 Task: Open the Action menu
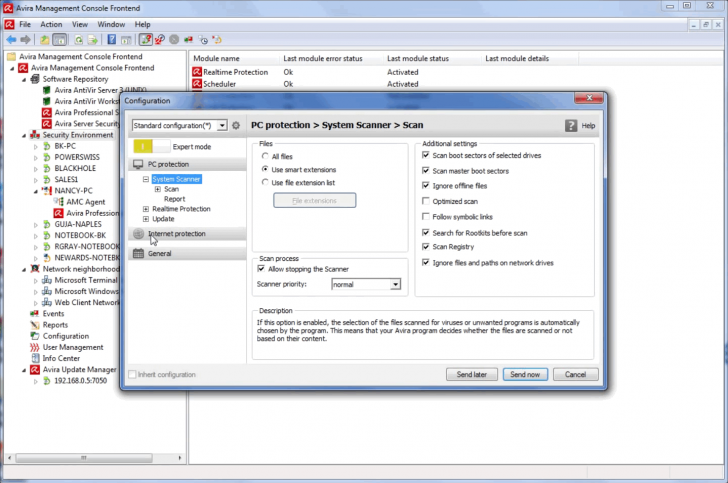pos(51,24)
